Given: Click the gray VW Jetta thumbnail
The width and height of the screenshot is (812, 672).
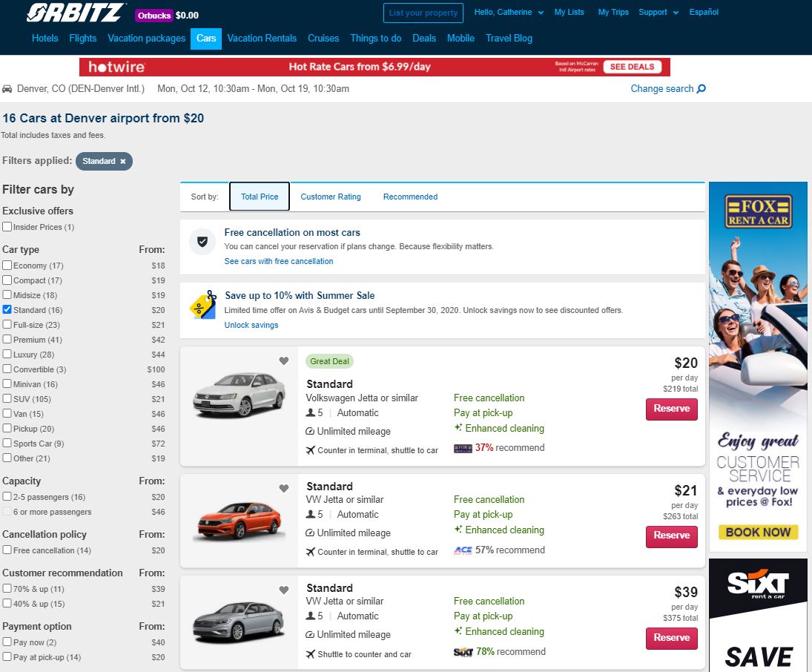Looking at the screenshot, I should click(239, 622).
